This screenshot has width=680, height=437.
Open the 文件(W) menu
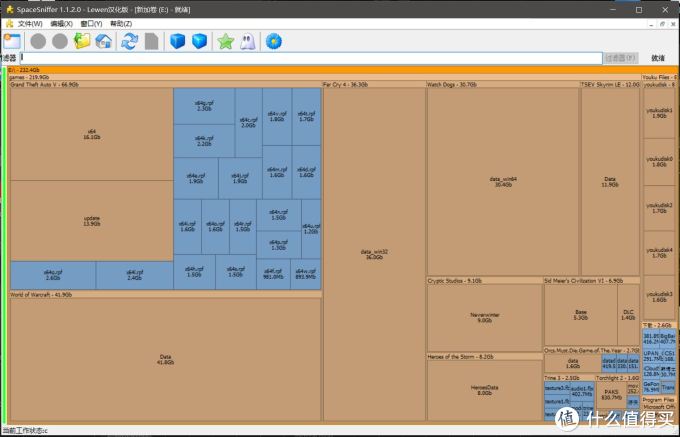click(x=30, y=24)
